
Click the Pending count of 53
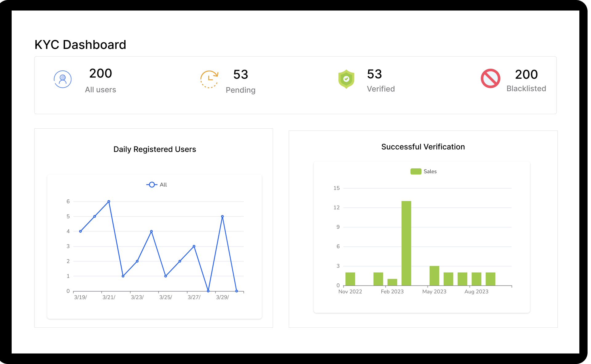240,74
